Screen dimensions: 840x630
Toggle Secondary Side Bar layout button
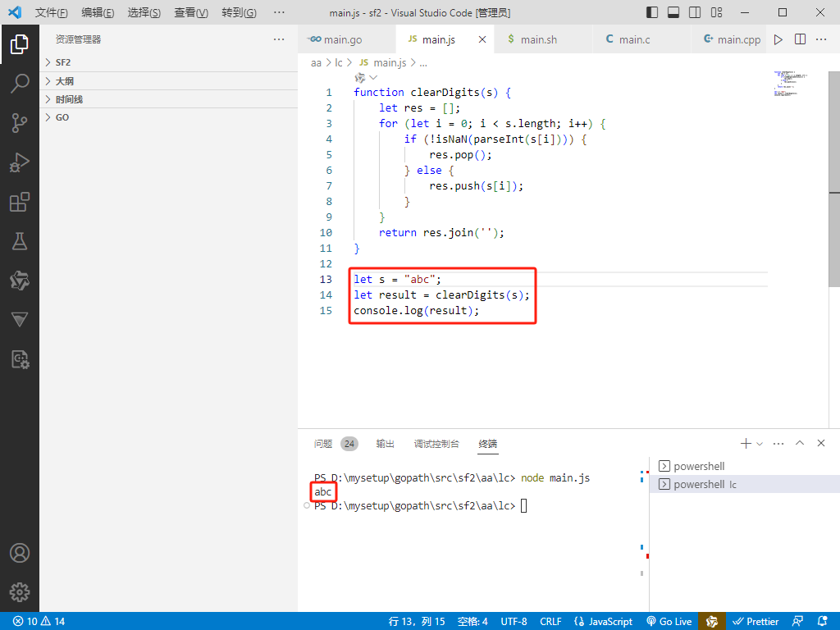[695, 12]
